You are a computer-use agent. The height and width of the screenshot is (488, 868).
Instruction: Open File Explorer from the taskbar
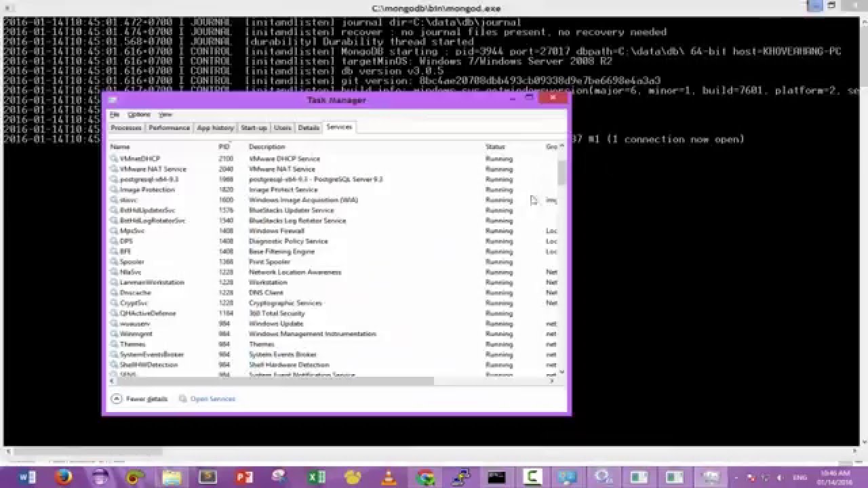pyautogui.click(x=172, y=477)
